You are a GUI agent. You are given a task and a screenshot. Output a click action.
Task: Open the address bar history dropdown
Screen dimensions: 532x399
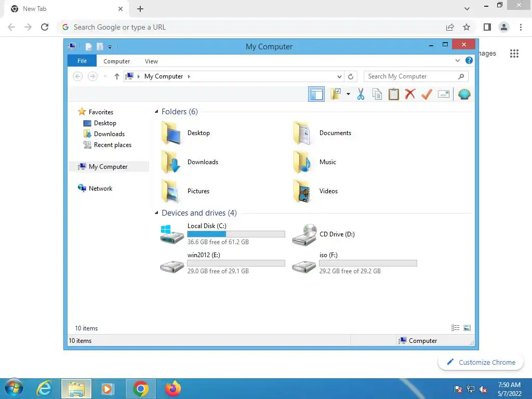click(x=339, y=76)
